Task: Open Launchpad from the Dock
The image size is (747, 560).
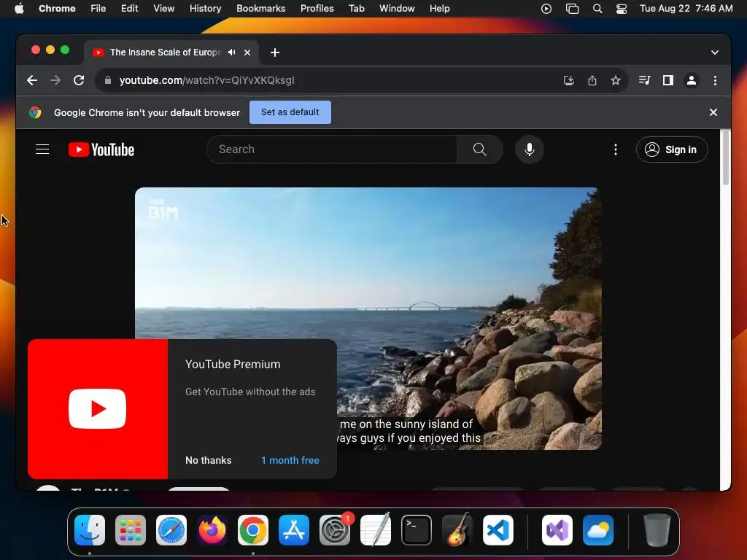Action: (131, 530)
